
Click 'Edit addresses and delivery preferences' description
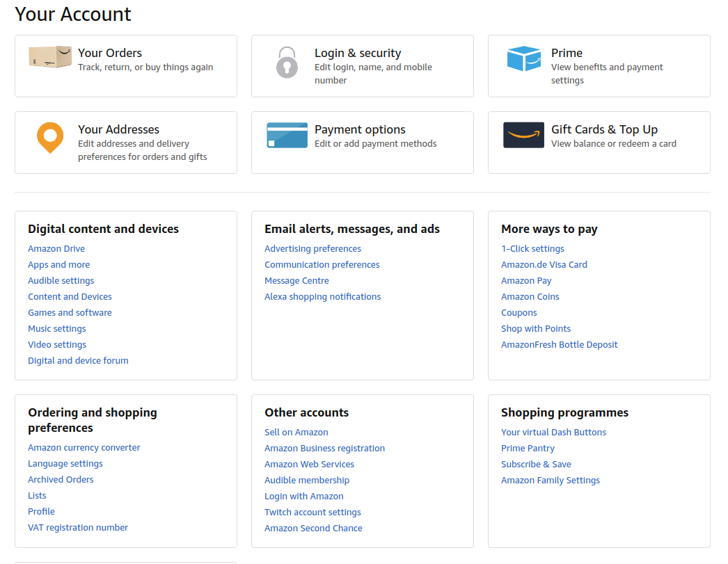tap(142, 150)
